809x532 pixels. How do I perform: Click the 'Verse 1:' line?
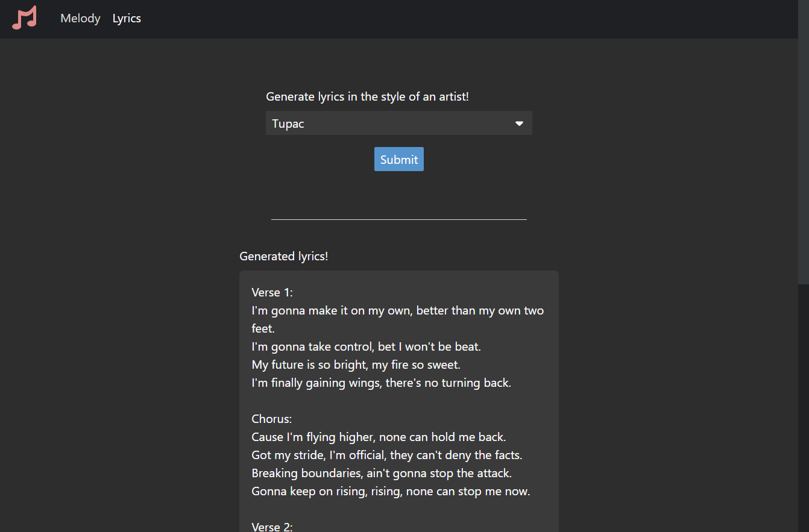coord(272,292)
